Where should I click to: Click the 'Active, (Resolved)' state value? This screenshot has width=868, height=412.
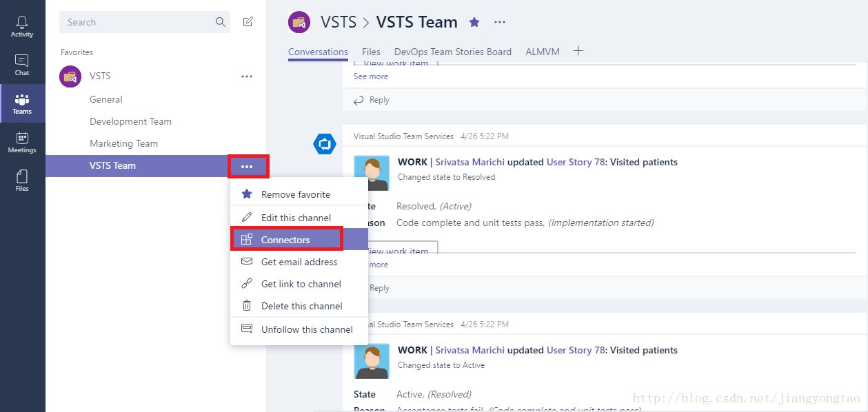pos(434,394)
